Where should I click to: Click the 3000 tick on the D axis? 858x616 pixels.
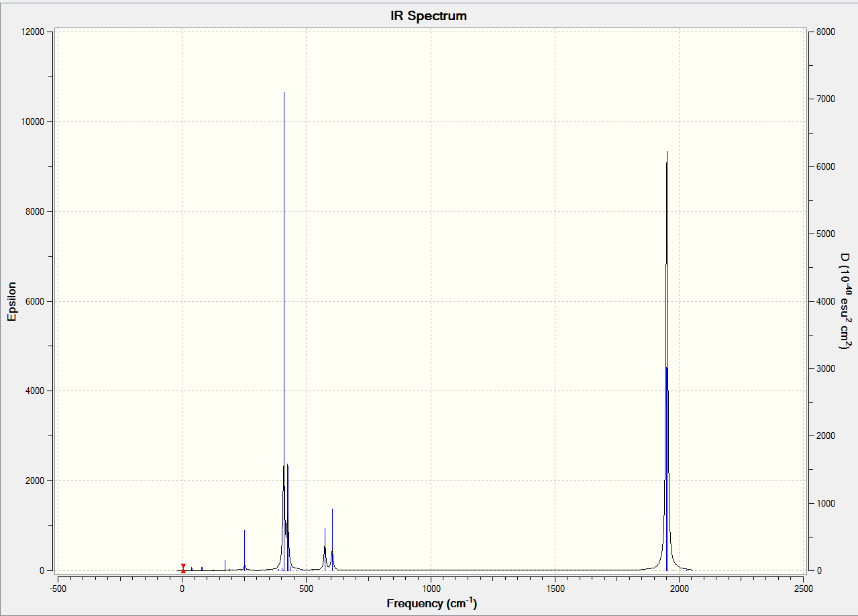[x=826, y=369]
